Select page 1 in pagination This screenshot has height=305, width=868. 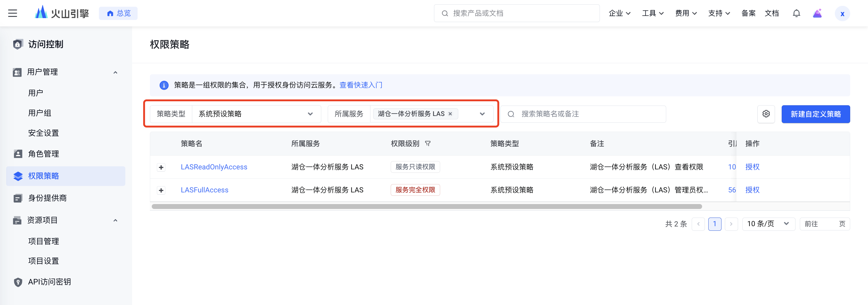pos(715,224)
